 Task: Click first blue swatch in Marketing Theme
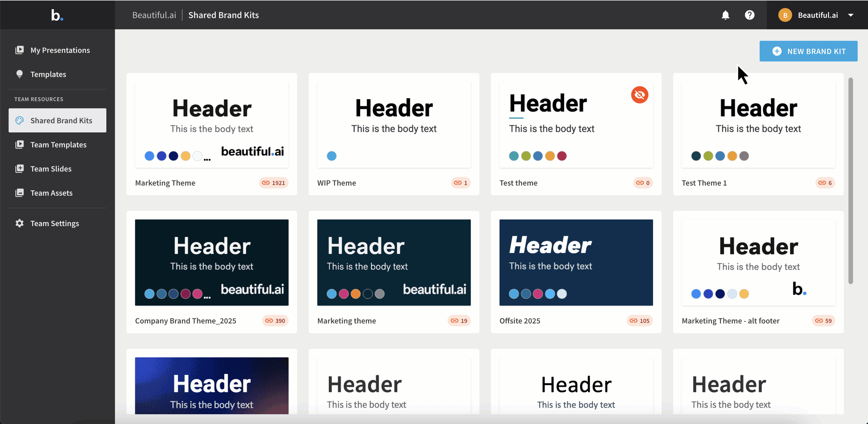click(x=149, y=156)
